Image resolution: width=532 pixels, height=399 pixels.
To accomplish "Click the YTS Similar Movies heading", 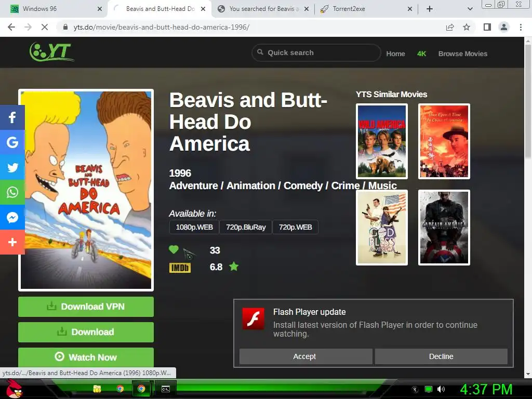I will pyautogui.click(x=391, y=95).
